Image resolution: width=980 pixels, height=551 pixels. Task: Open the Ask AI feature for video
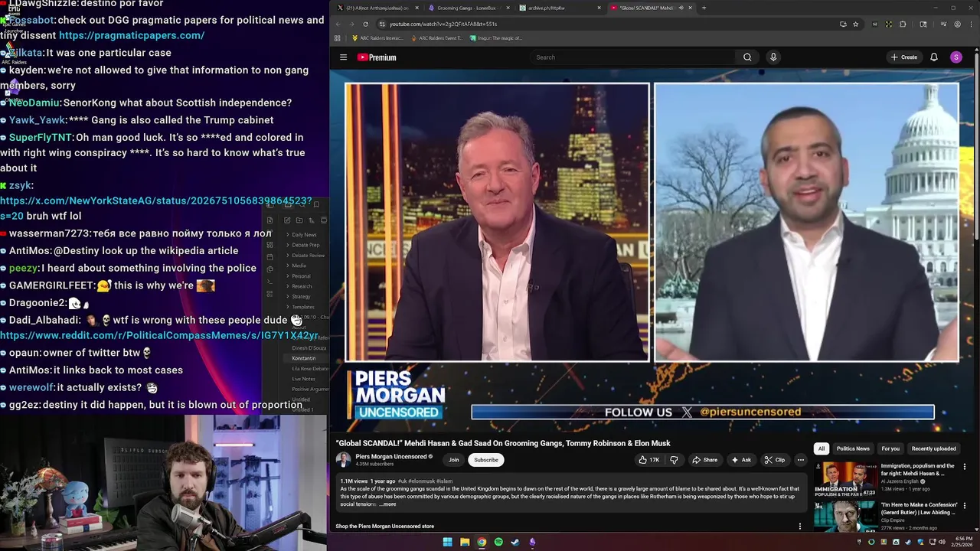click(x=741, y=460)
